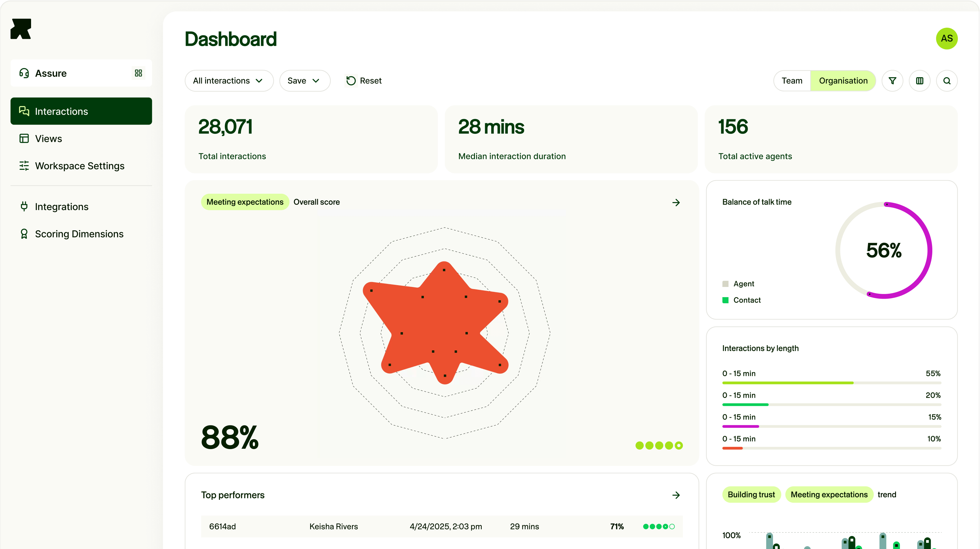
Task: Go to Views in sidebar
Action: pyautogui.click(x=48, y=138)
